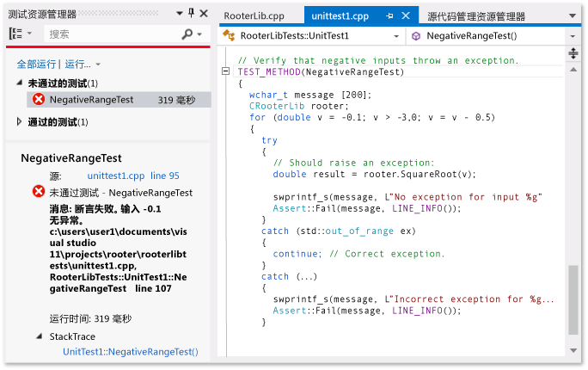The width and height of the screenshot is (588, 370).
Task: Collapse the StackTrace section
Action: 40,336
